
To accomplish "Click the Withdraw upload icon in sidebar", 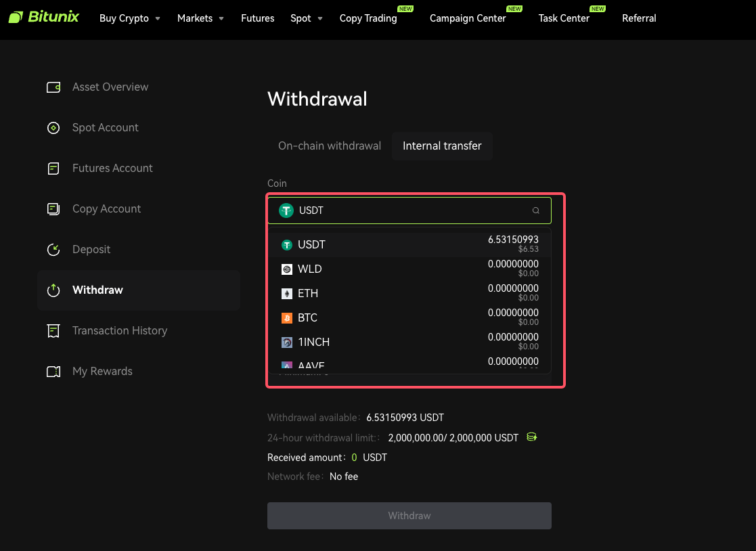I will click(x=53, y=290).
